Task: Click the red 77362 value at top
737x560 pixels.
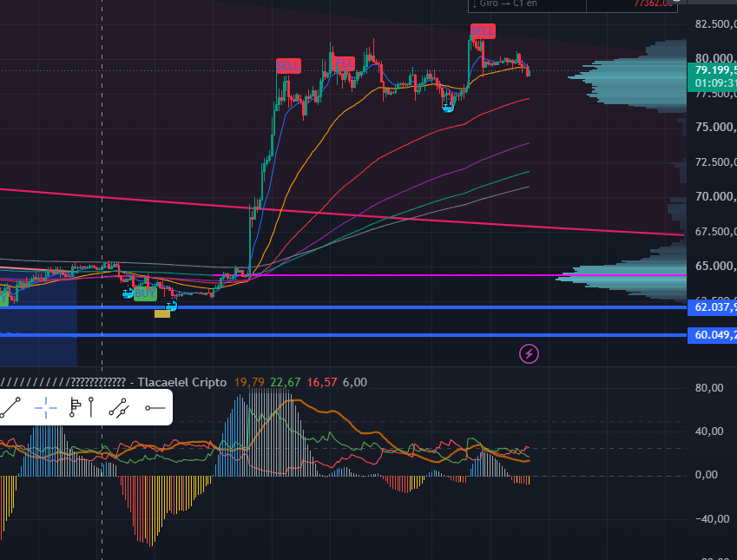Action: click(x=654, y=3)
